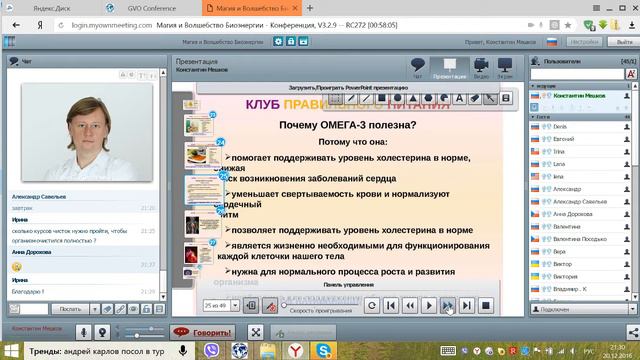The height and width of the screenshot is (360, 640).
Task: Save whiteboard with floppy disk icon
Action: tap(506, 98)
